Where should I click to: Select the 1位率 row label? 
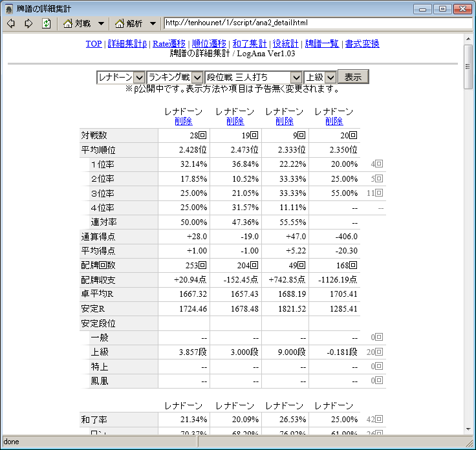(x=103, y=164)
